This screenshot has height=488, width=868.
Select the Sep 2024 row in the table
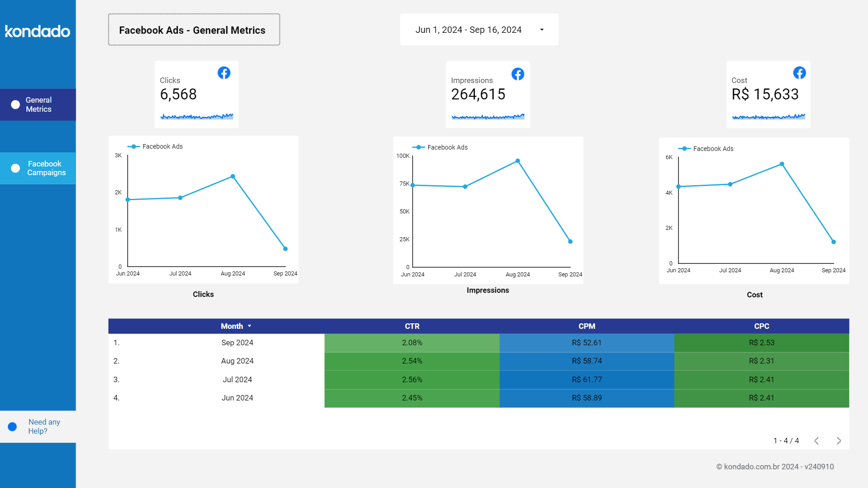(237, 343)
